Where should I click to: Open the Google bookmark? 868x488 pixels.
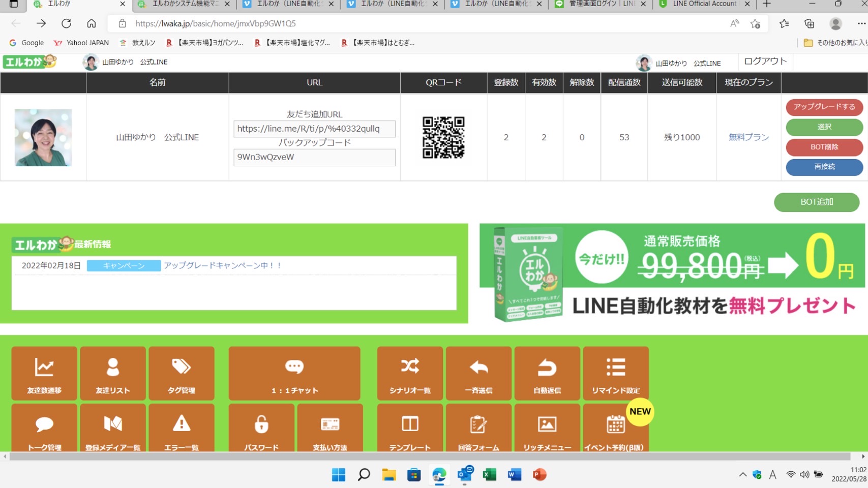pyautogui.click(x=26, y=43)
